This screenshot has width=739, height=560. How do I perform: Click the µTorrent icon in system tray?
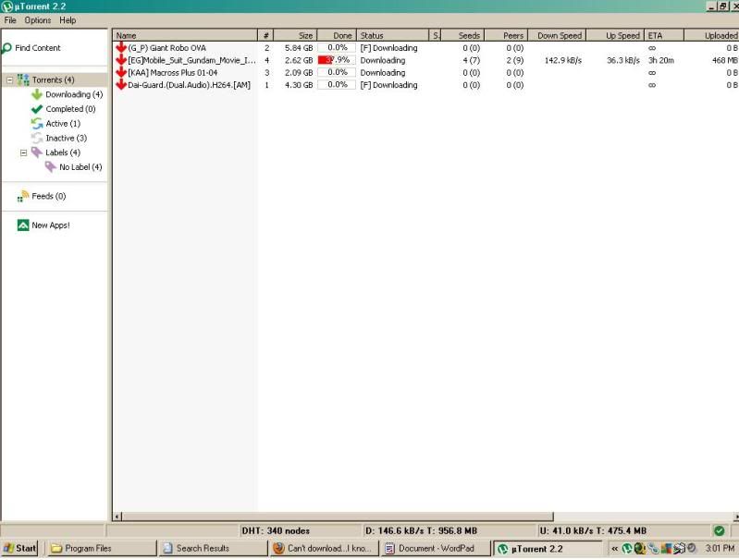[626, 548]
